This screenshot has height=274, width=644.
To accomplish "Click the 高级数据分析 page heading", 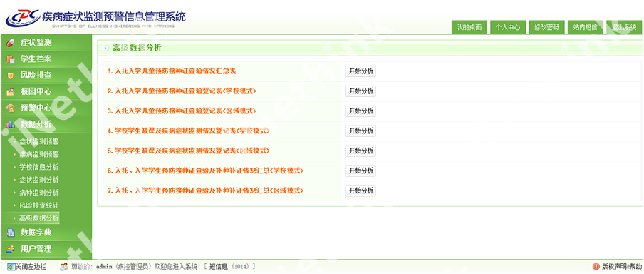I will point(137,48).
